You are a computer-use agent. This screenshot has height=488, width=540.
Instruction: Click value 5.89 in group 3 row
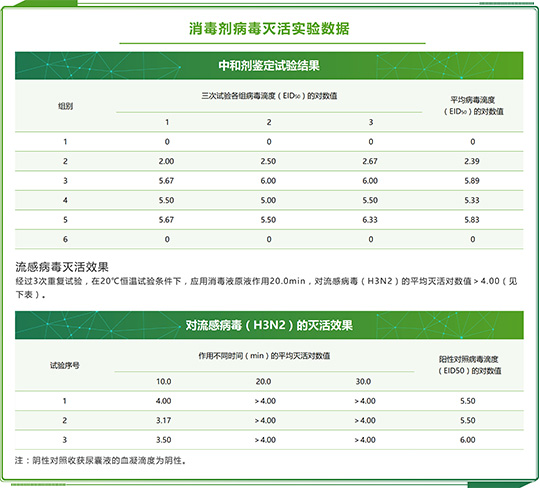pos(472,181)
